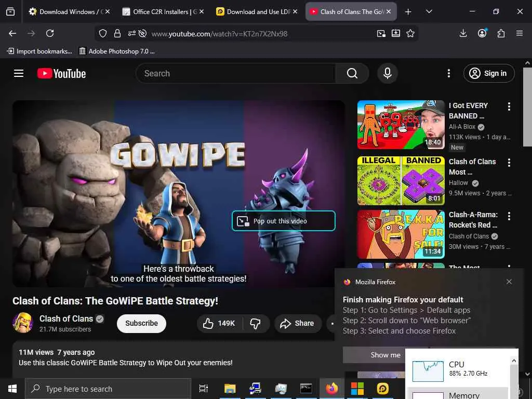Open File Explorer from taskbar
This screenshot has height=399, width=532.
click(230, 389)
